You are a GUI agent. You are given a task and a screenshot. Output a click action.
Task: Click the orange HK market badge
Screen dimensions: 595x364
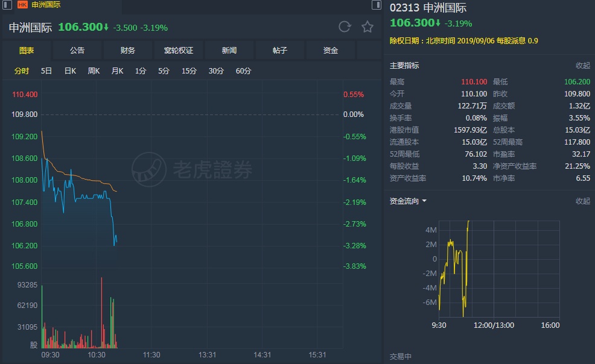pos(23,5)
